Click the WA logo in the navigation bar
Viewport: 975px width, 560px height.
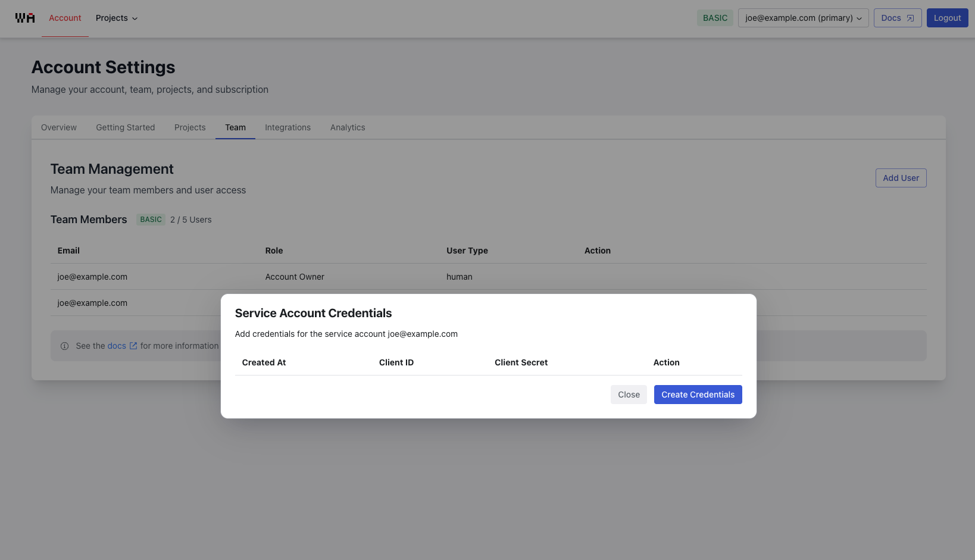pyautogui.click(x=24, y=18)
